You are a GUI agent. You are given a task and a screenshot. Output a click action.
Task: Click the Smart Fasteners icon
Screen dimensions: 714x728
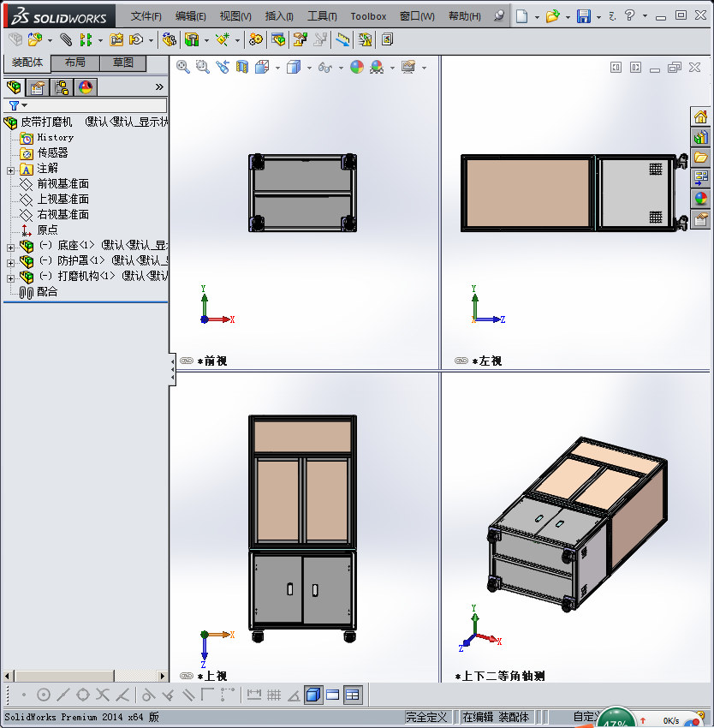click(116, 39)
